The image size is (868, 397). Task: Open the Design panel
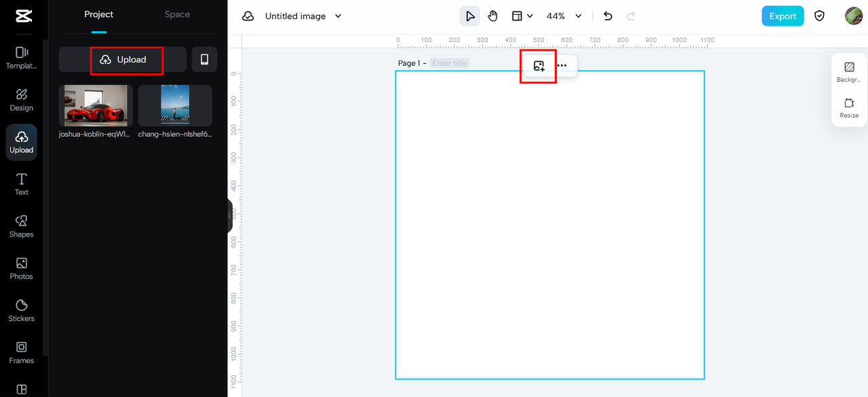[x=21, y=100]
